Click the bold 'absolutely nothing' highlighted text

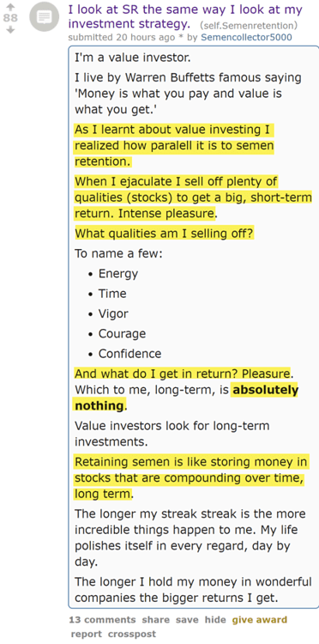(x=186, y=398)
